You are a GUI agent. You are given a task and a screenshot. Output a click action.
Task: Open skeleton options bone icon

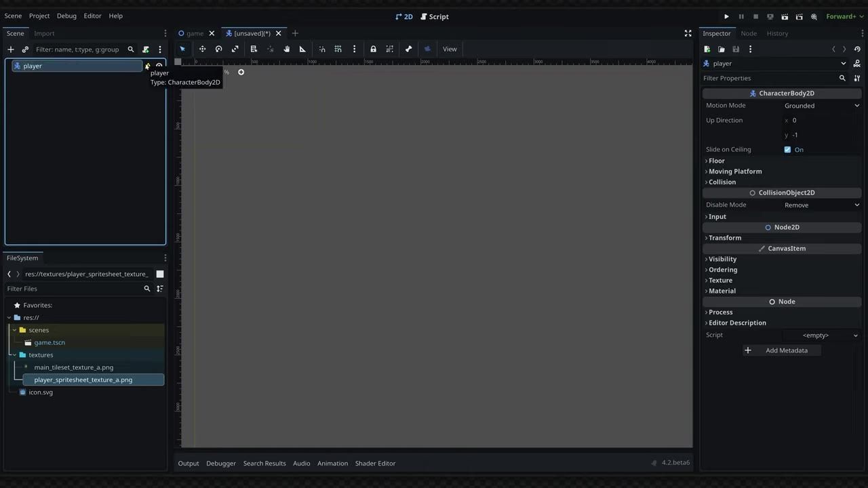pos(408,49)
